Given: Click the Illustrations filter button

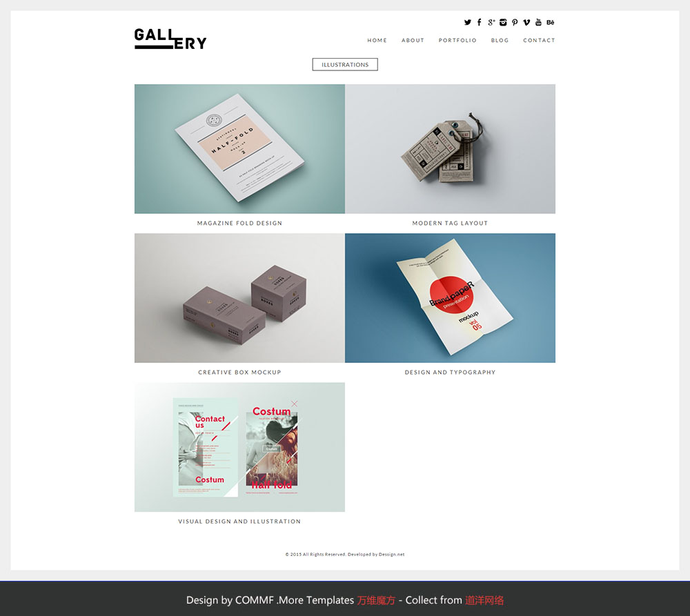Looking at the screenshot, I should coord(345,64).
